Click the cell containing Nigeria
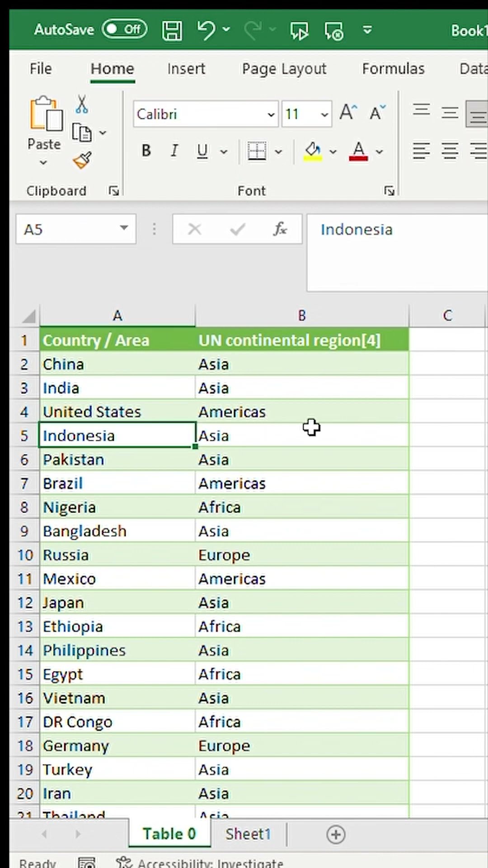 click(x=117, y=508)
